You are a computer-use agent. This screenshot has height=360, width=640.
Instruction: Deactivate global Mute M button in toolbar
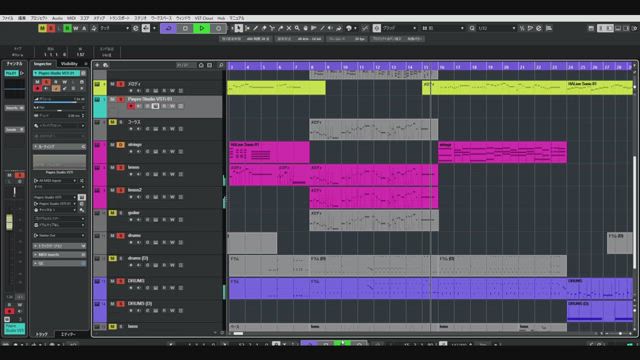(x=42, y=28)
